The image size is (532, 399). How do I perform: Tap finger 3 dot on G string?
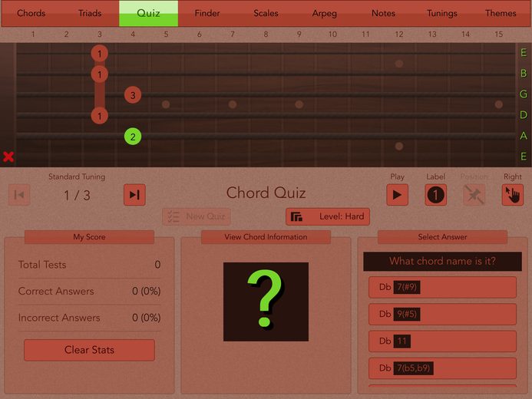click(133, 95)
